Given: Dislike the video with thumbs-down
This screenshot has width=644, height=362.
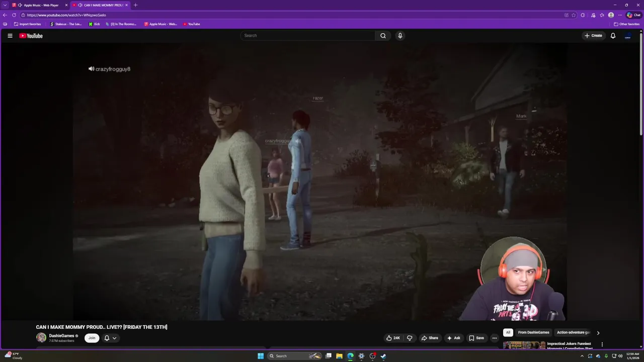Looking at the screenshot, I should tap(410, 338).
